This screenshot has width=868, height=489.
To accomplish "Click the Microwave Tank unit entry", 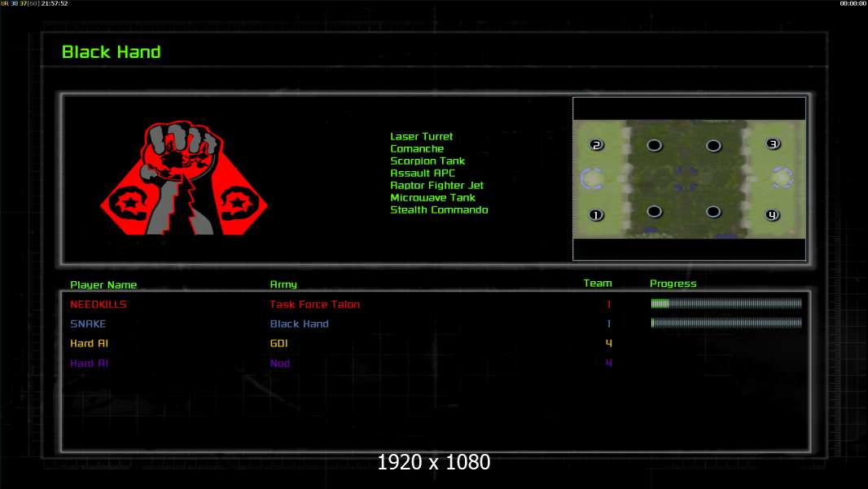I will coord(433,197).
